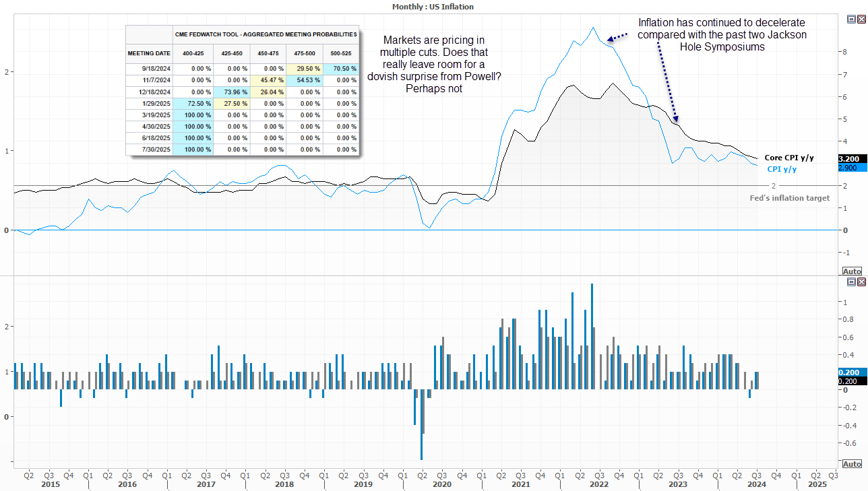Select the 11/7/2024 meeting date row
The width and height of the screenshot is (868, 491).
[x=242, y=80]
